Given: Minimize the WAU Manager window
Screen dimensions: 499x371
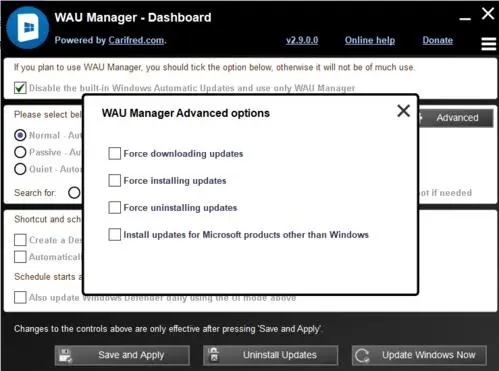Looking at the screenshot, I should pos(465,19).
